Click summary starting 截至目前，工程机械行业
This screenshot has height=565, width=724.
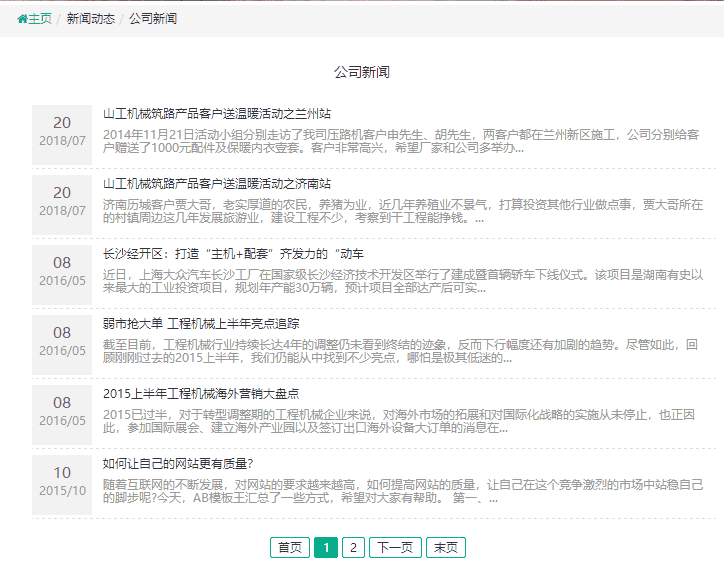pyautogui.click(x=400, y=351)
